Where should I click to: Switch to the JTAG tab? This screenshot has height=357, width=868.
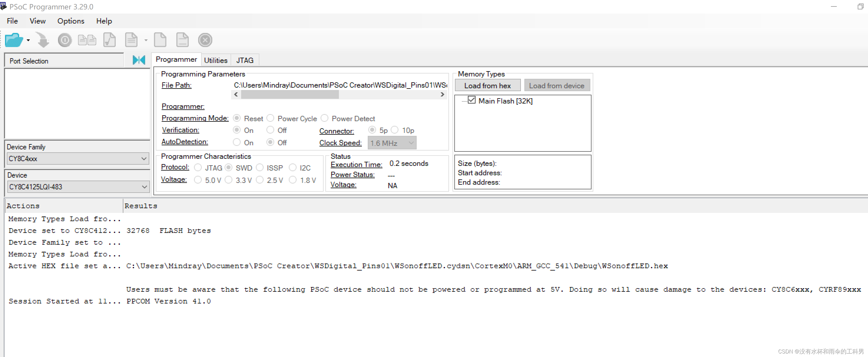coord(245,60)
